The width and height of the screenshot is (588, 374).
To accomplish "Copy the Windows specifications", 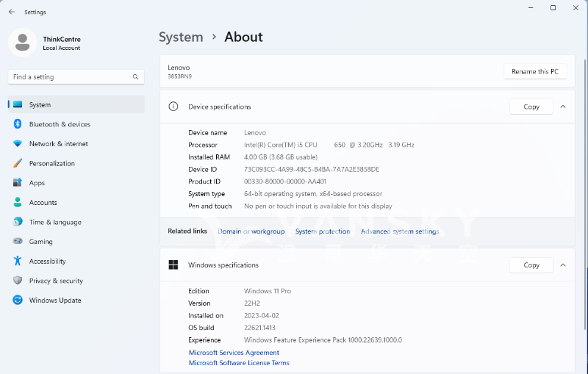I will coord(531,265).
